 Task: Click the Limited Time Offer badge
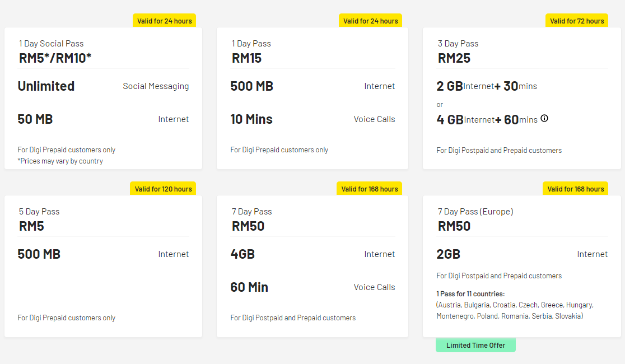[475, 346]
